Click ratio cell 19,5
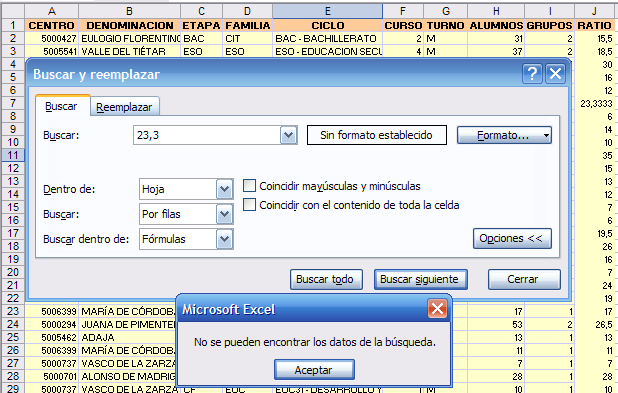Viewport: 618px width, 393px height. 594,233
